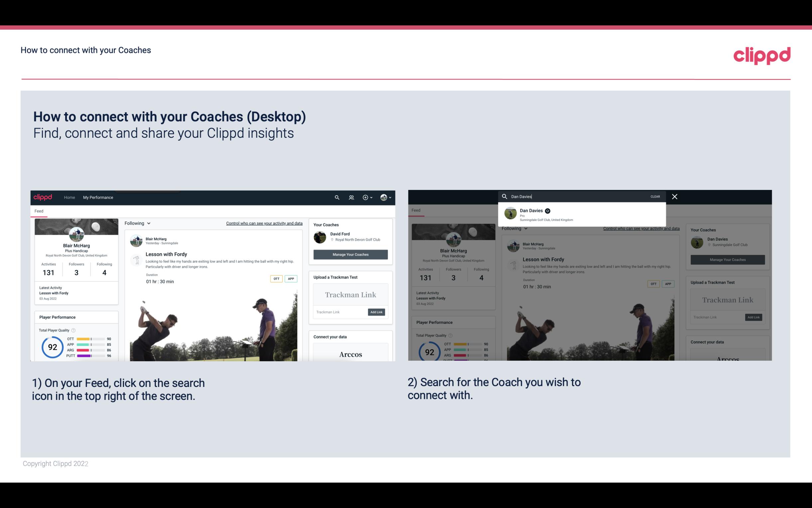Select the My Performance tab in navbar
This screenshot has width=812, height=508.
pos(98,197)
